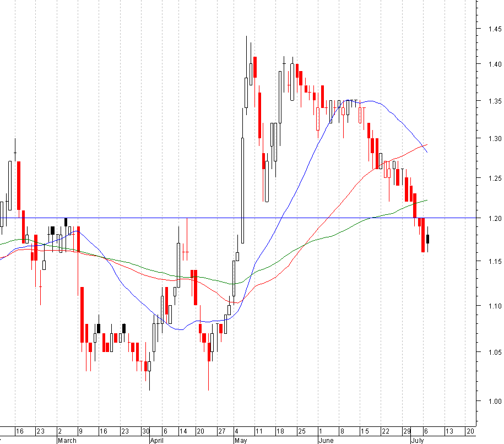Click the date label 22 in June
Screen dimensions: 504x444
tap(386, 431)
